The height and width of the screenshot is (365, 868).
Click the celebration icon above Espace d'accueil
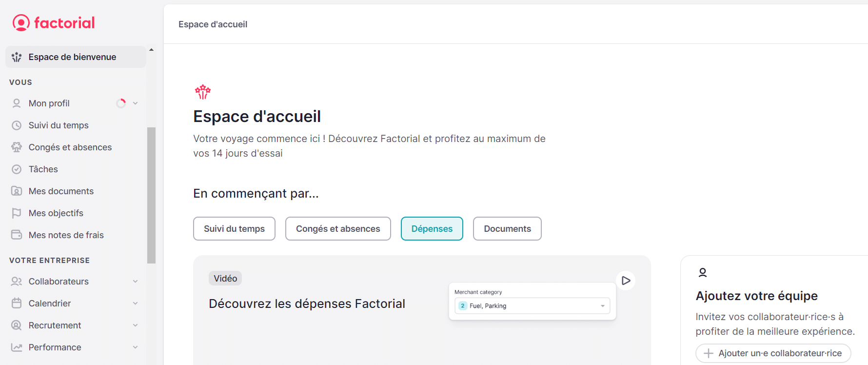(202, 92)
